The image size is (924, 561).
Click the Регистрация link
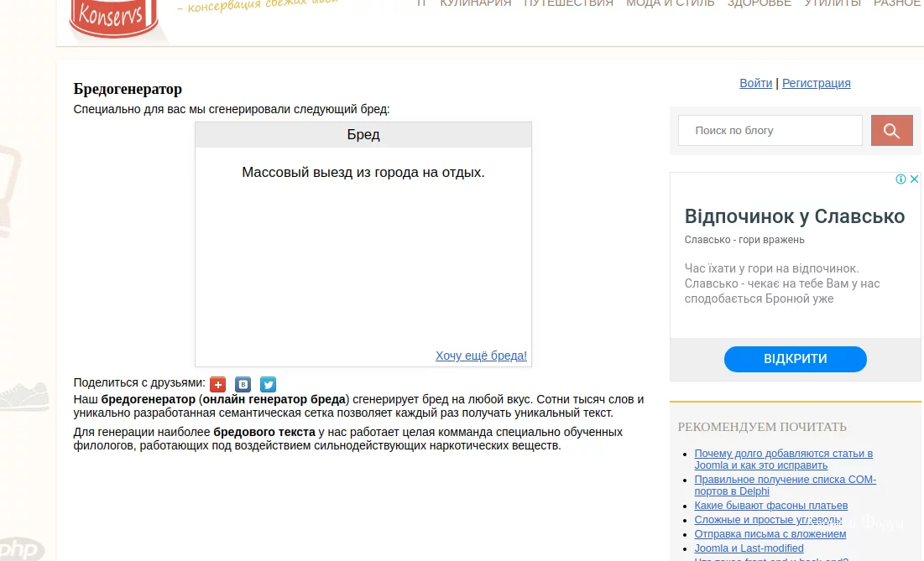(x=817, y=83)
